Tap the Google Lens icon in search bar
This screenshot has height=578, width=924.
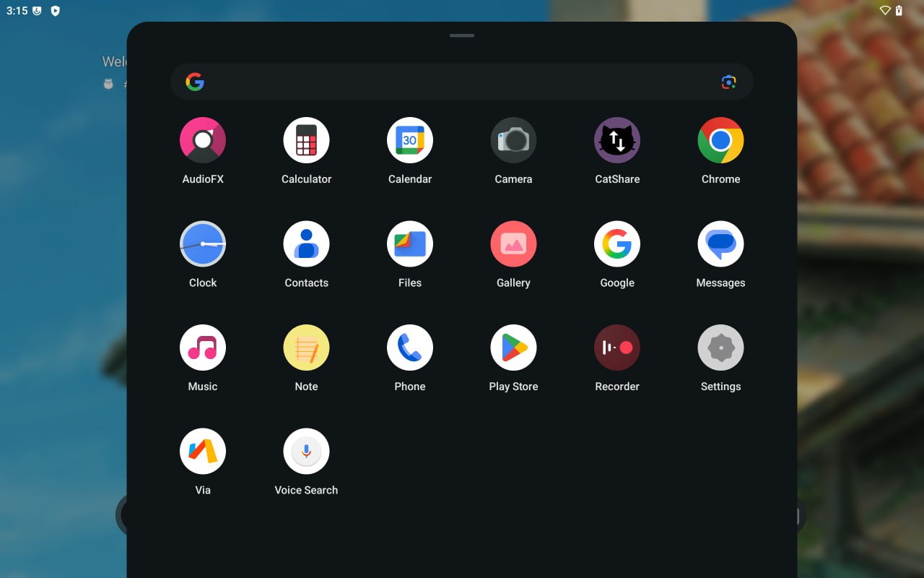728,82
